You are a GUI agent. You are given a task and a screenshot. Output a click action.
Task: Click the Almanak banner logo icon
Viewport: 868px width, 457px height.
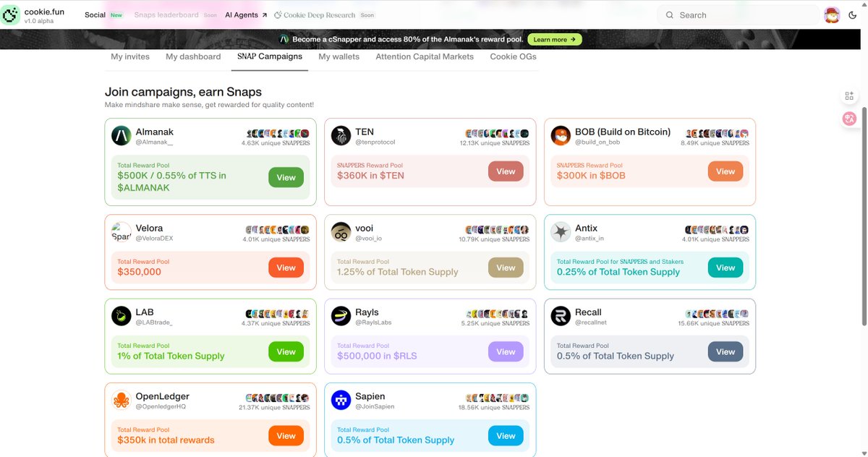click(285, 40)
